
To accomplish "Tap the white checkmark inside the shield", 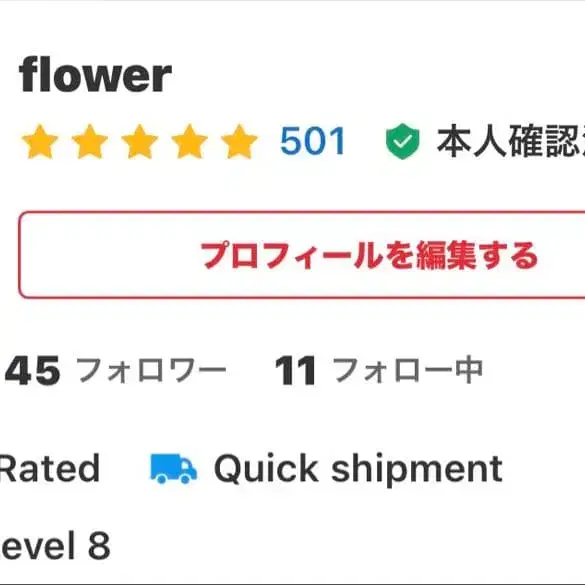I will click(403, 141).
